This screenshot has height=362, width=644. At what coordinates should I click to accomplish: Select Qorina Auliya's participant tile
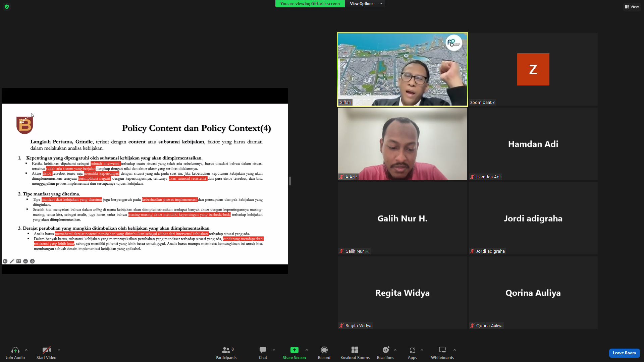point(533,293)
